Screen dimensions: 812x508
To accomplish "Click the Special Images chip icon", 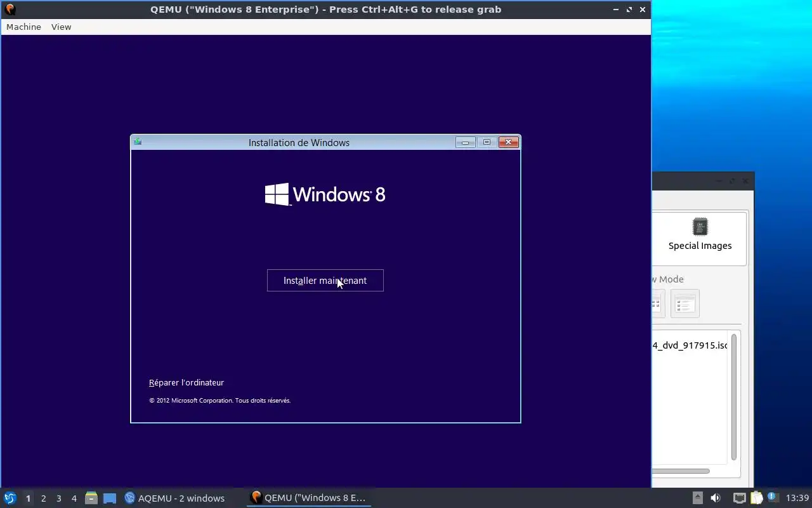I will click(x=700, y=227).
